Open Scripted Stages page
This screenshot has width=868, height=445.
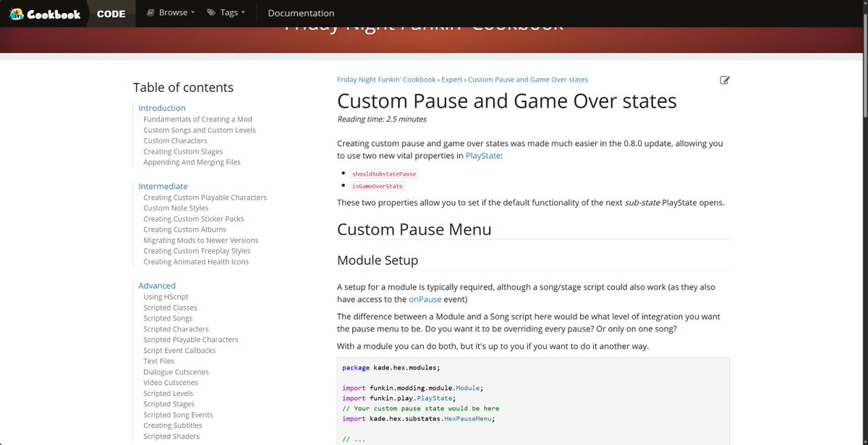169,404
